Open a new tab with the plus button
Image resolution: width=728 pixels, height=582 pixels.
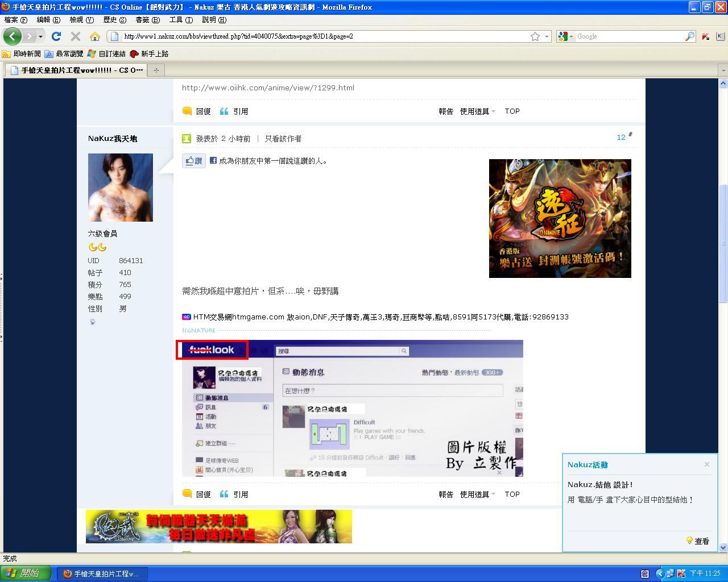click(156, 70)
